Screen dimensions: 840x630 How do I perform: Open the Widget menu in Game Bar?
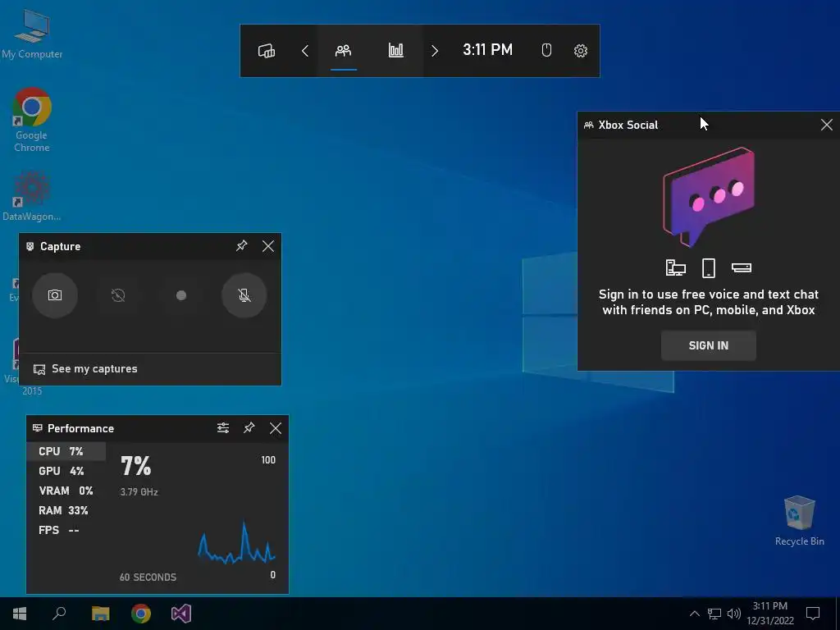pyautogui.click(x=267, y=51)
